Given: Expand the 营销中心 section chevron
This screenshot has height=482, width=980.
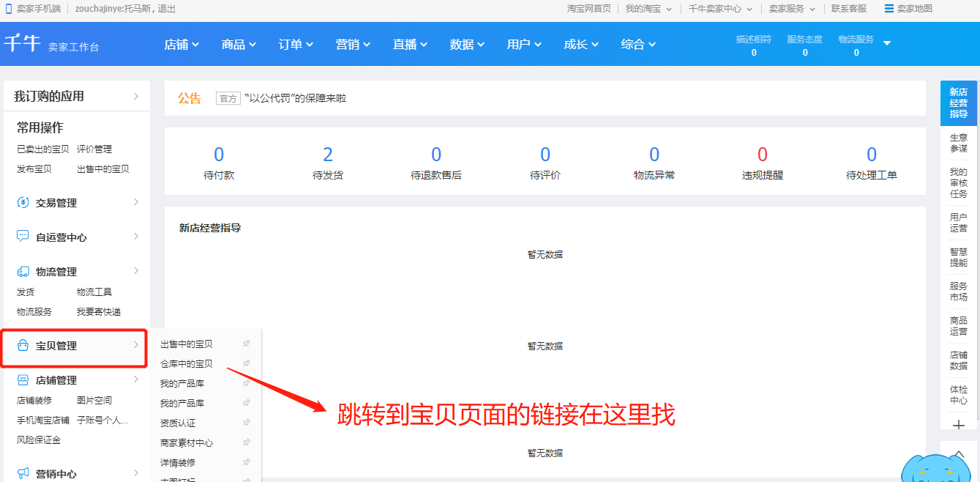Looking at the screenshot, I should tap(136, 472).
